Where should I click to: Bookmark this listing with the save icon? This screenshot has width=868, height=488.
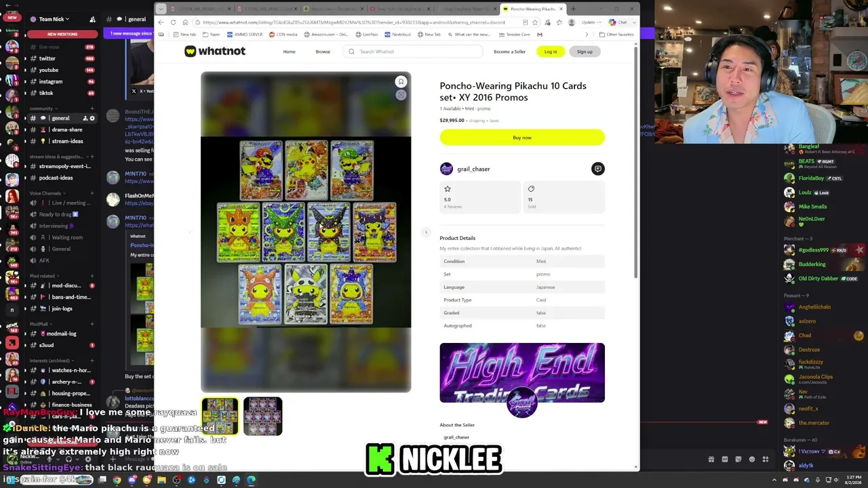click(x=401, y=82)
